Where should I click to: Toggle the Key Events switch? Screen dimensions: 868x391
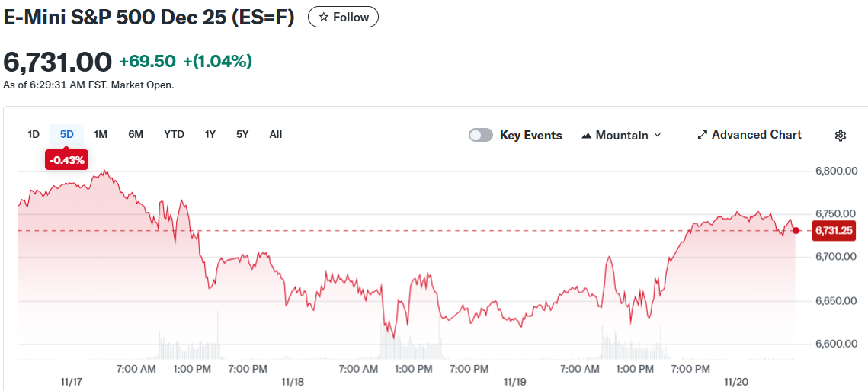pyautogui.click(x=481, y=136)
